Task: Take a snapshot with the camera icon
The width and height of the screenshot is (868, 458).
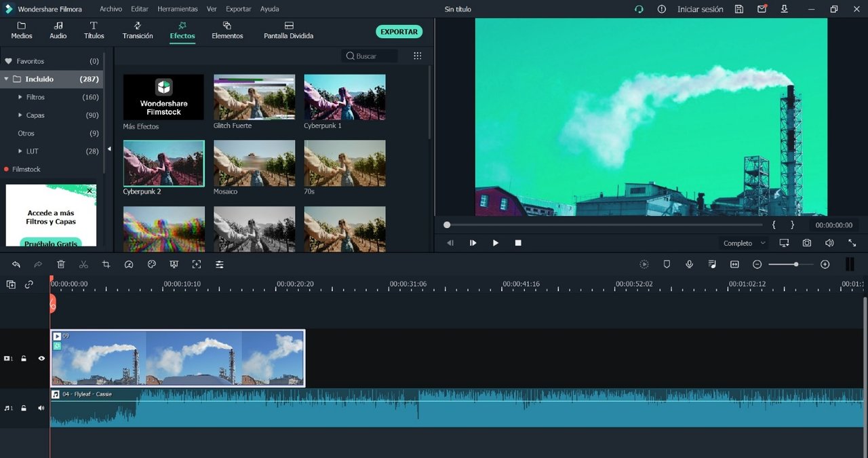Action: coord(806,243)
